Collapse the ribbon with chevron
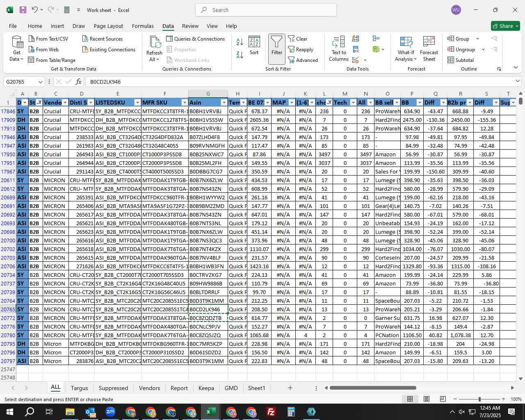The height and width of the screenshot is (420, 525). pos(516,68)
